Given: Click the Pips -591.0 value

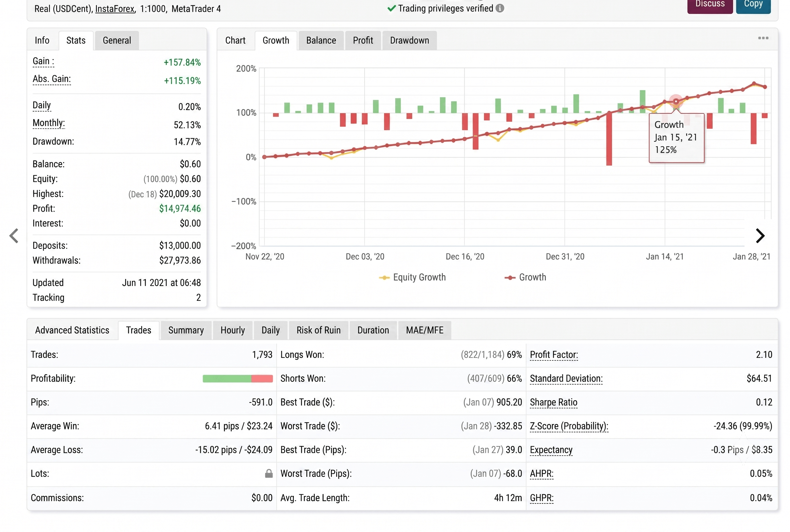Looking at the screenshot, I should (261, 403).
